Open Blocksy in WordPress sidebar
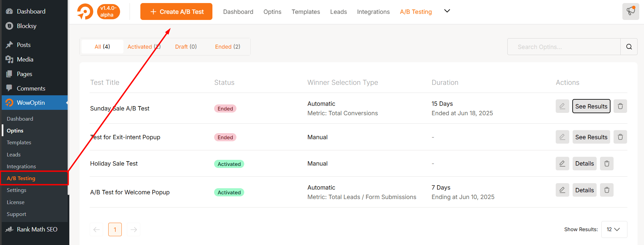Viewport: 644px width, 245px height. pos(27,26)
